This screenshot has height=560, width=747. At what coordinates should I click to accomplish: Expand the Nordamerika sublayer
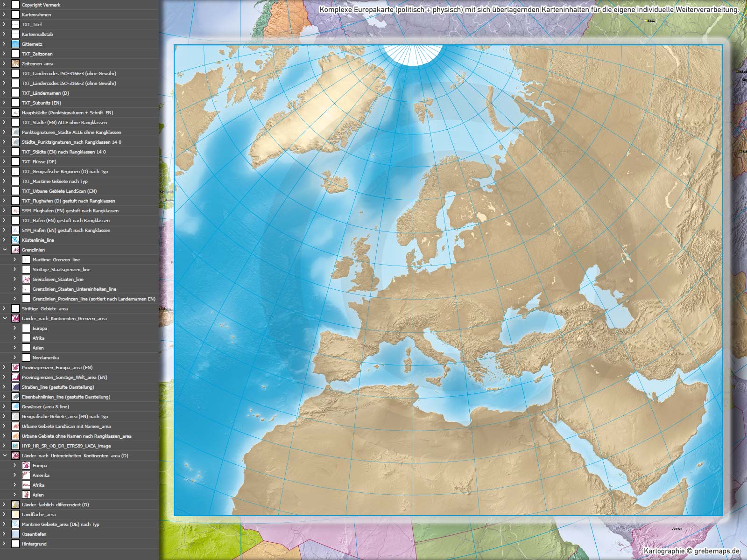[x=15, y=357]
